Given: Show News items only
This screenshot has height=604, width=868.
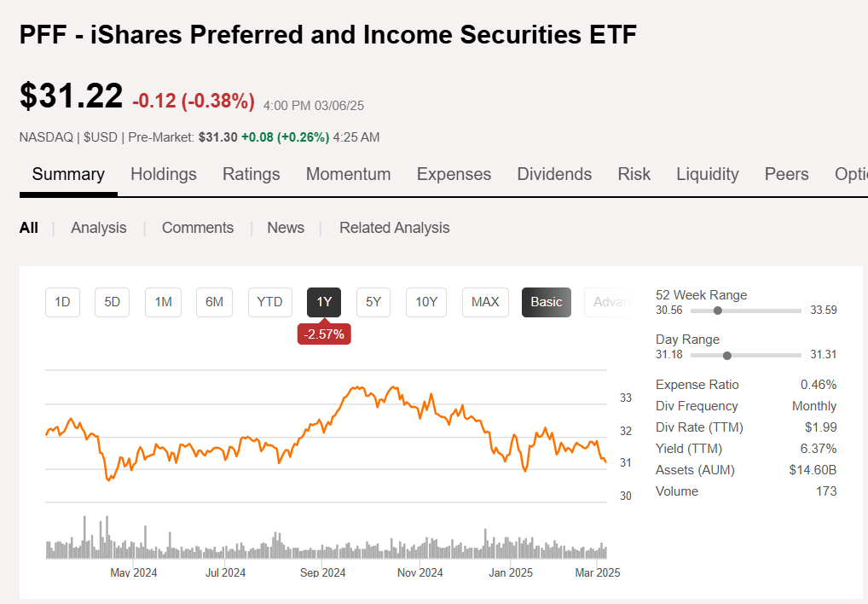Looking at the screenshot, I should pyautogui.click(x=286, y=228).
